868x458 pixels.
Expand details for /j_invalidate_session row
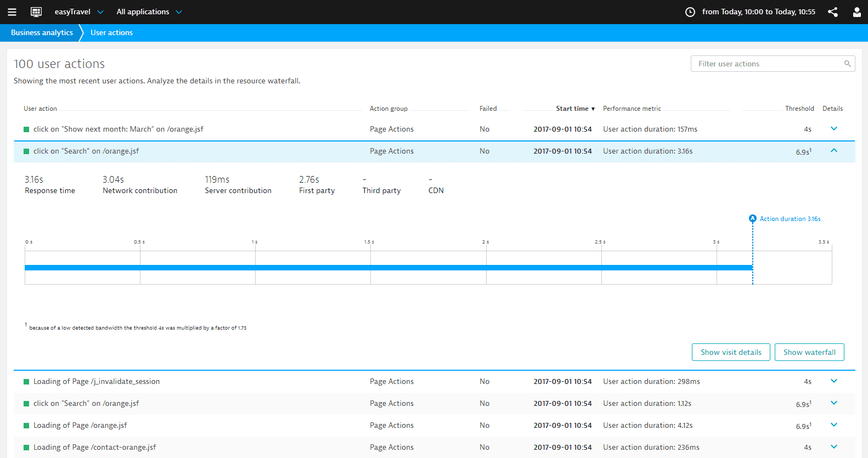(834, 381)
